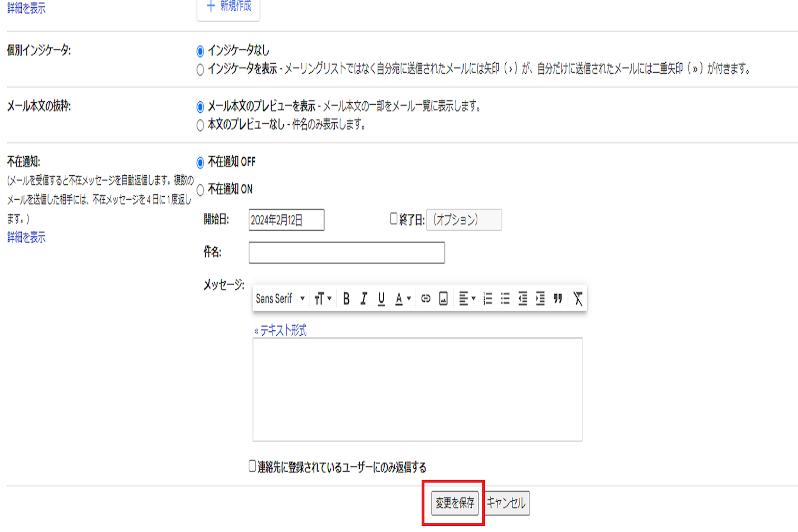Increase indent of message text
The width and height of the screenshot is (798, 532).
coord(540,299)
